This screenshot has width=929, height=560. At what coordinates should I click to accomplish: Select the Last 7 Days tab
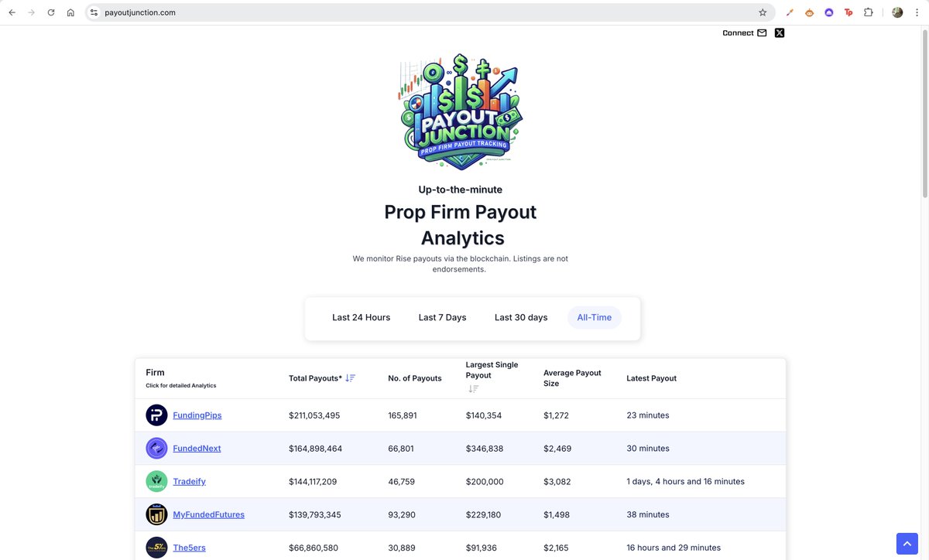pyautogui.click(x=442, y=318)
